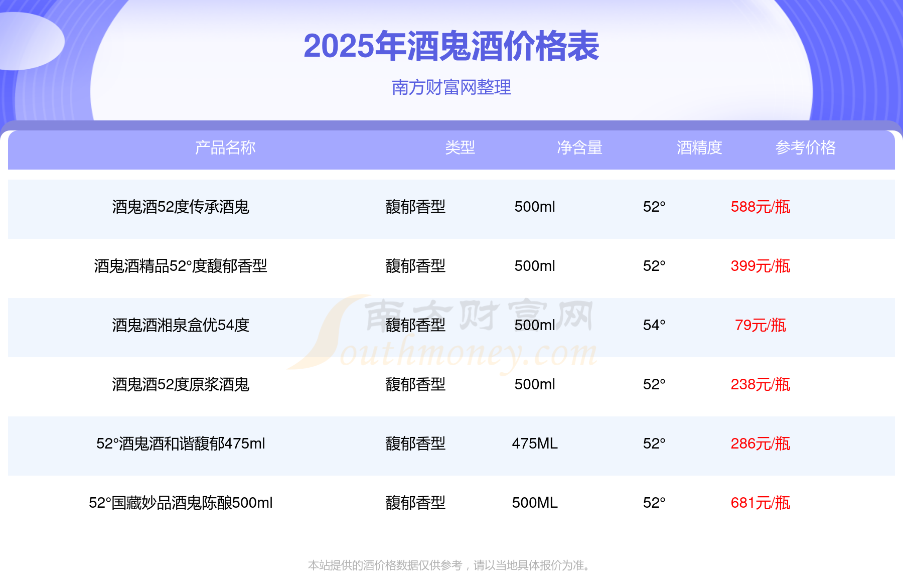This screenshot has width=903, height=588.
Task: Click the 参考价格 column header
Action: point(805,148)
